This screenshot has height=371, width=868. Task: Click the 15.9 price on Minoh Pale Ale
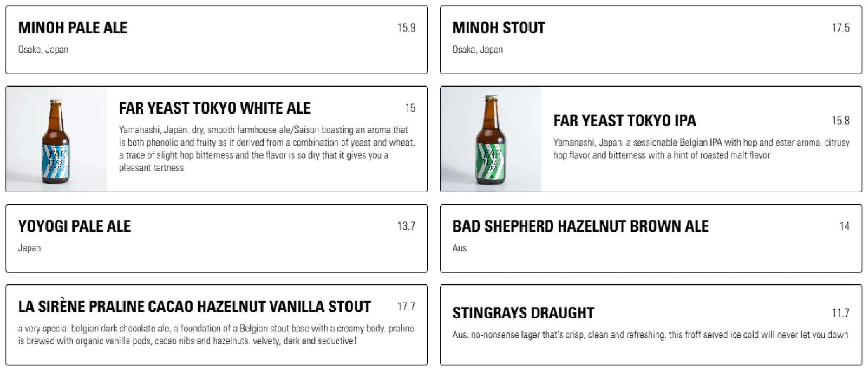tap(406, 28)
